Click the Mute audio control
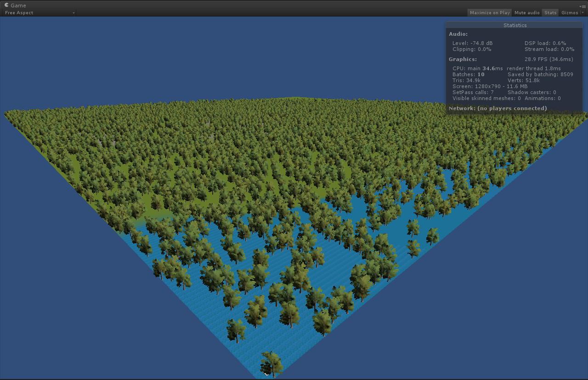 526,12
